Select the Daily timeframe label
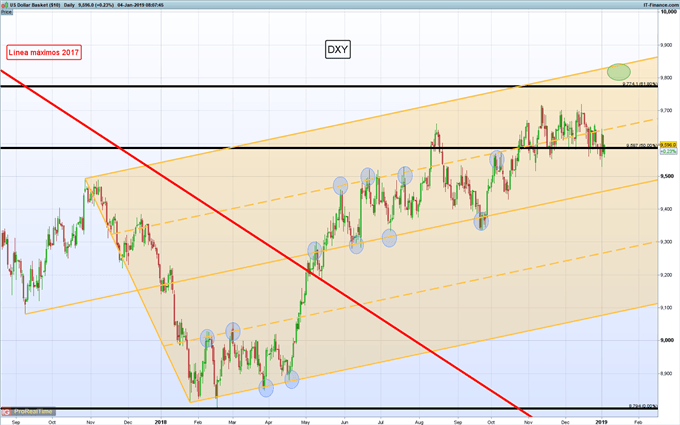Screen dimensions: 680x425 [69, 5]
